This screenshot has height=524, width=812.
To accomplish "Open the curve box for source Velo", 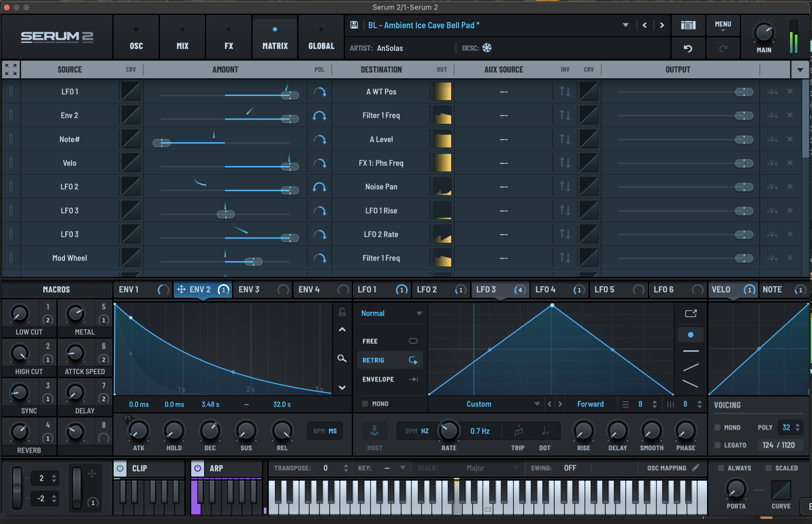I will tap(131, 163).
